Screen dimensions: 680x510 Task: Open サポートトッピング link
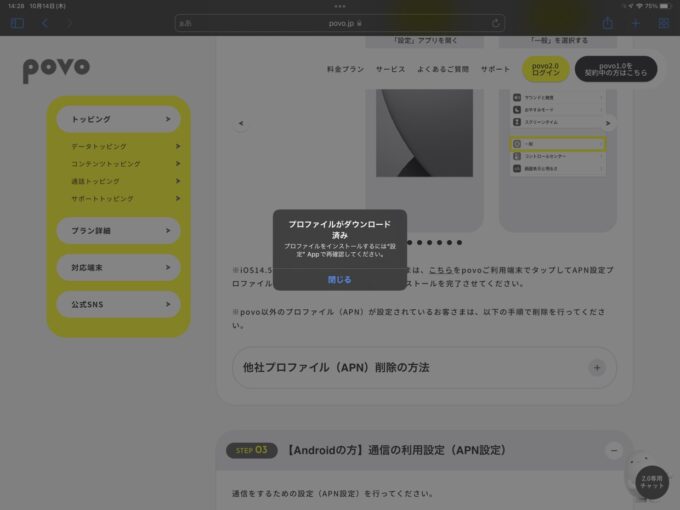[x=125, y=199]
